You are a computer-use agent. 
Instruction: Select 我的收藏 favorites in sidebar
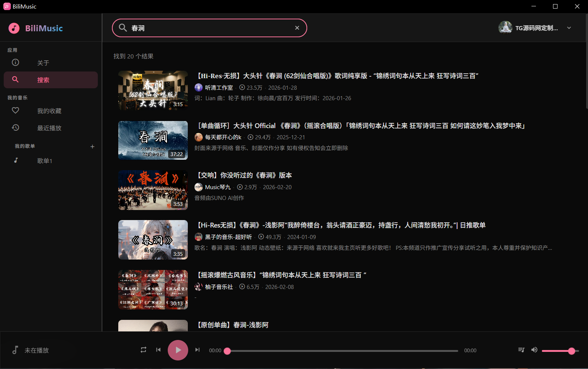click(x=49, y=111)
